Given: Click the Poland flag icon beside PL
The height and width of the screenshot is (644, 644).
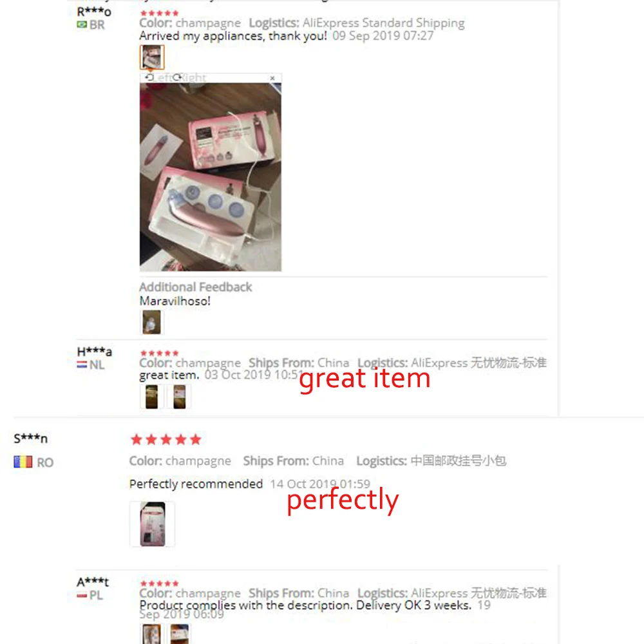Looking at the screenshot, I should click(x=82, y=595).
